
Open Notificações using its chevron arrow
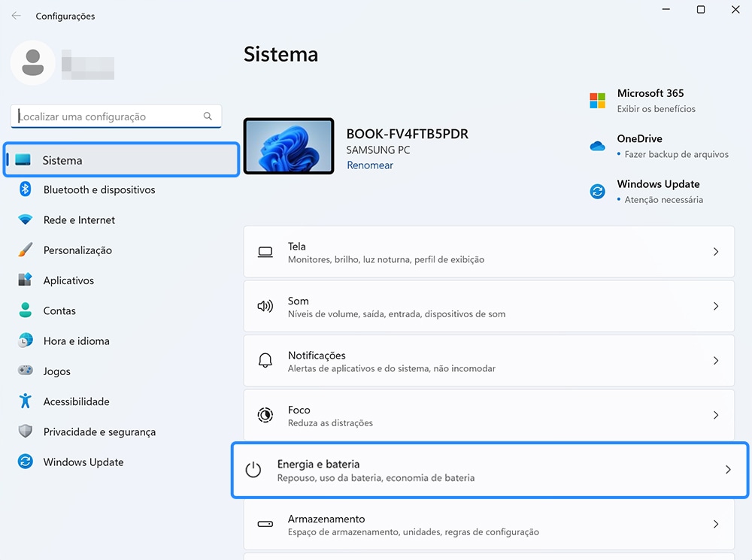point(715,360)
